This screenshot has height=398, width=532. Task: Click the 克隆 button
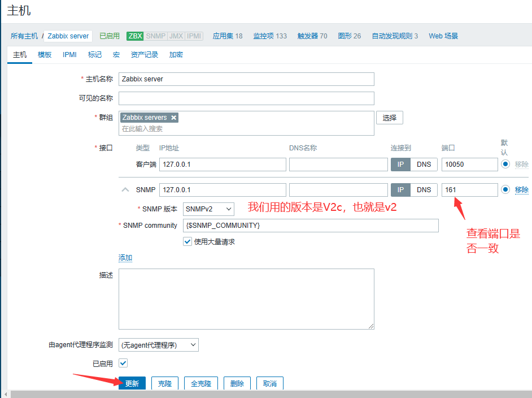165,383
